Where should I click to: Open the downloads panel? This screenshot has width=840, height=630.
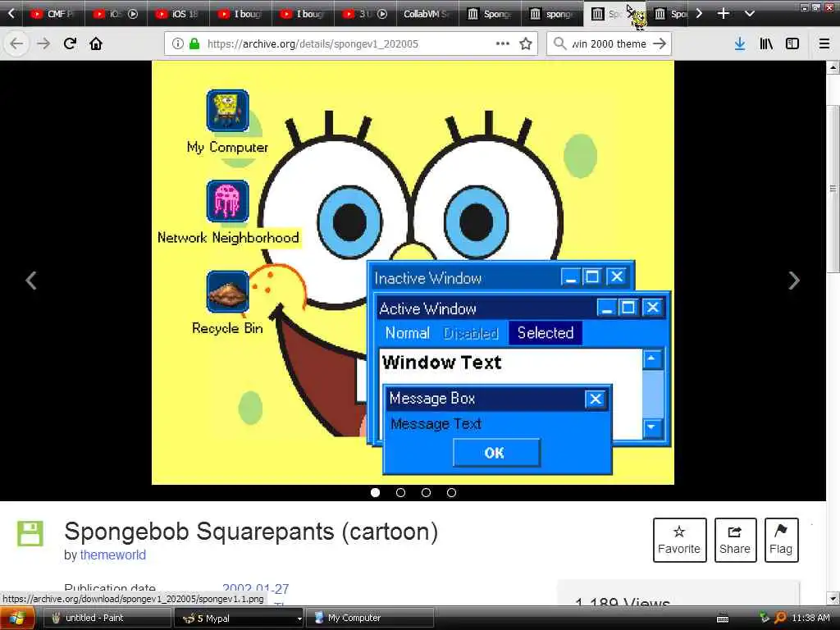pos(740,43)
